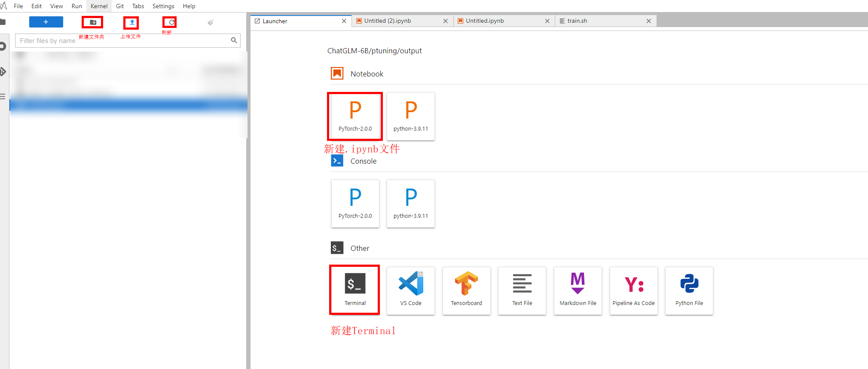Refresh the file browser list
Image resolution: width=868 pixels, height=369 pixels.
point(171,22)
